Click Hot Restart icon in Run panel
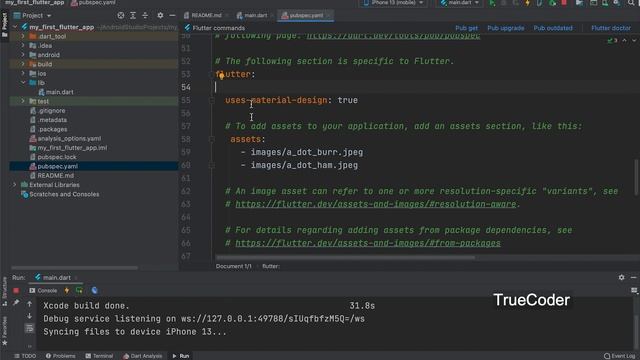This screenshot has height=360, width=640. pos(79,291)
